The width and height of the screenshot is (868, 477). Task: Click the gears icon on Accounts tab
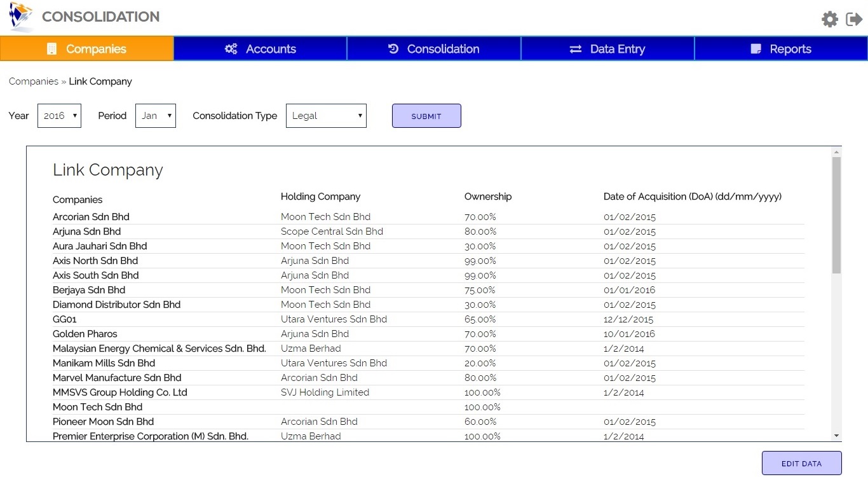(x=231, y=49)
